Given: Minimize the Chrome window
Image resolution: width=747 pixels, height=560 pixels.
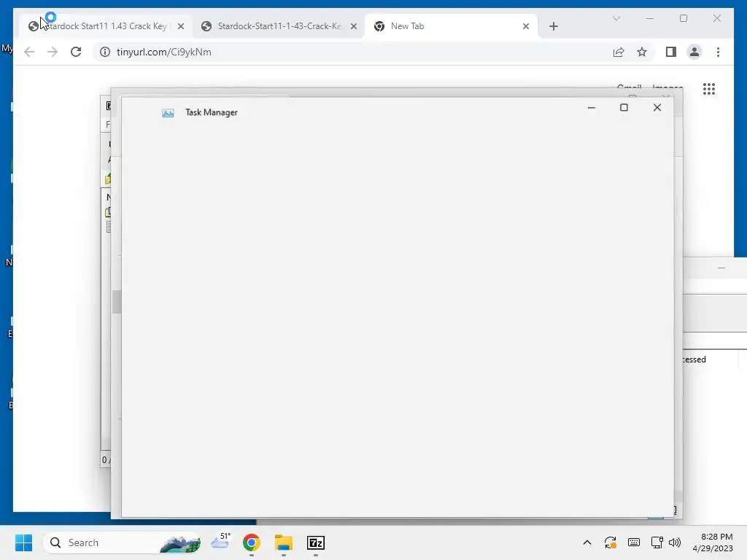Looking at the screenshot, I should (649, 18).
